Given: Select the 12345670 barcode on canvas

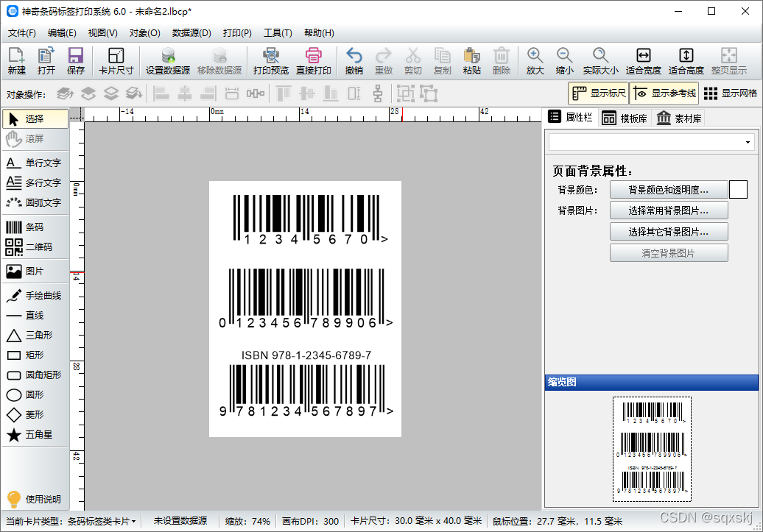Looking at the screenshot, I should pos(311,219).
